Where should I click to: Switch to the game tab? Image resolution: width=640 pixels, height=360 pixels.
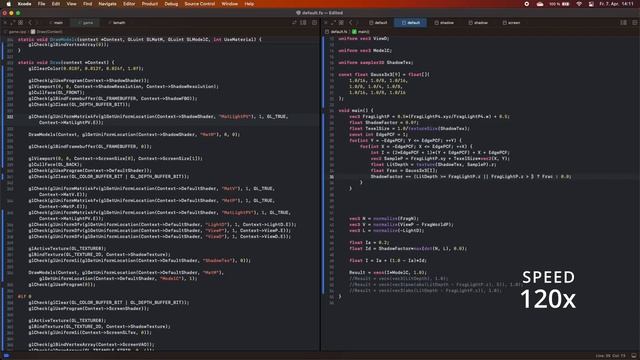click(86, 23)
